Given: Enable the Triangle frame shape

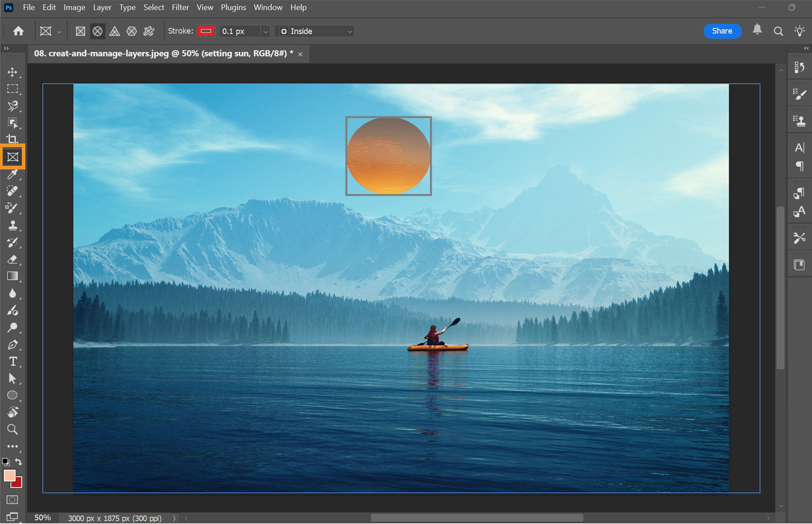Looking at the screenshot, I should coord(115,31).
